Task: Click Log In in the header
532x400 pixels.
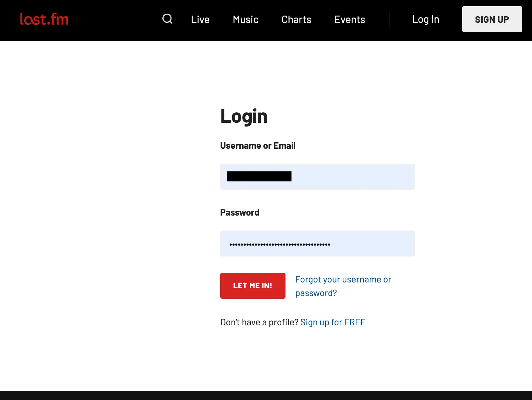Action: (425, 19)
